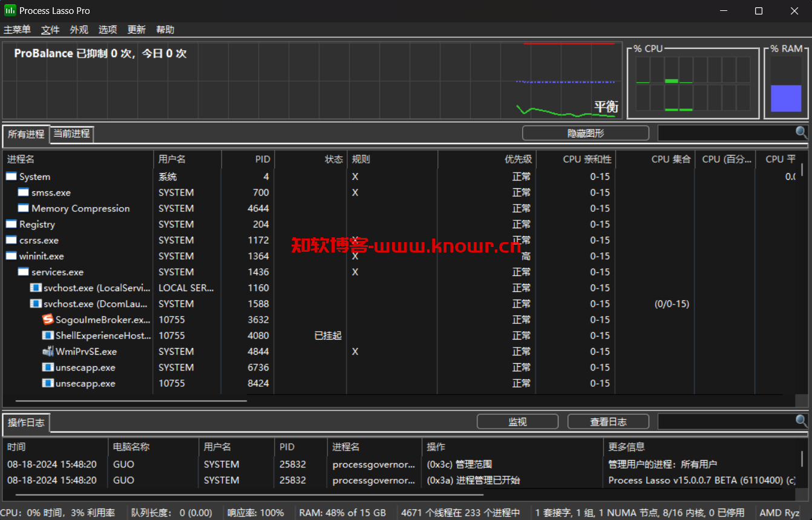Click the csrss.exe process icon
This screenshot has height=520, width=812.
coord(11,240)
